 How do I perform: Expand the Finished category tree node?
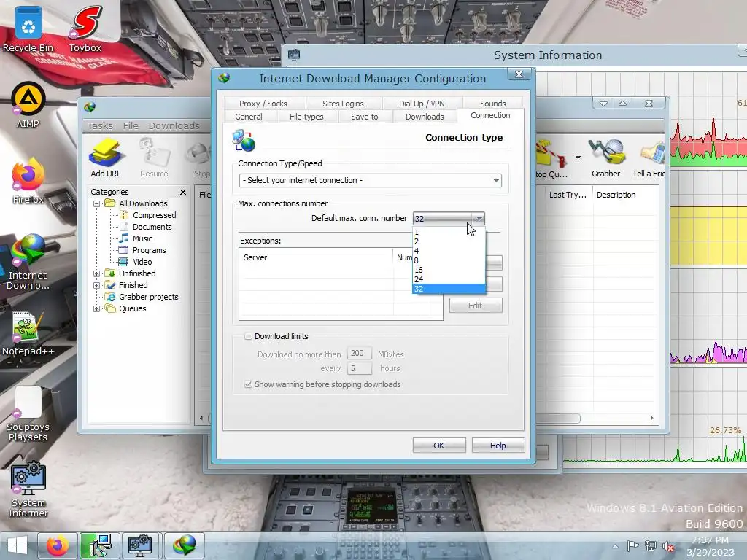point(97,285)
